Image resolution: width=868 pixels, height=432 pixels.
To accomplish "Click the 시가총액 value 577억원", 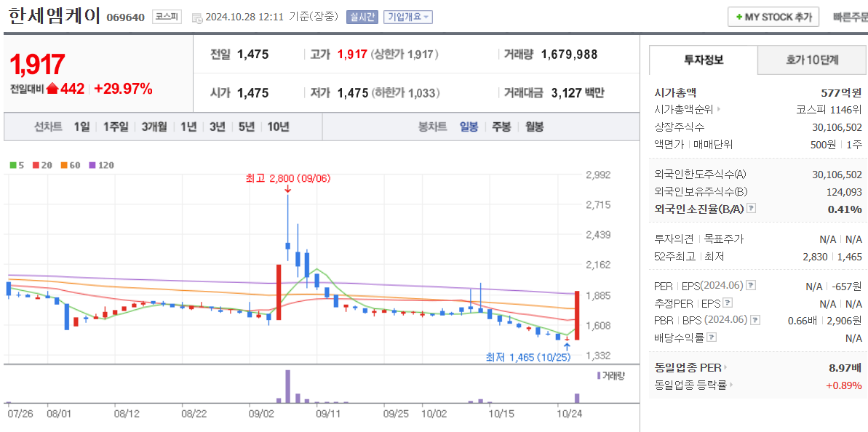I will tap(841, 92).
